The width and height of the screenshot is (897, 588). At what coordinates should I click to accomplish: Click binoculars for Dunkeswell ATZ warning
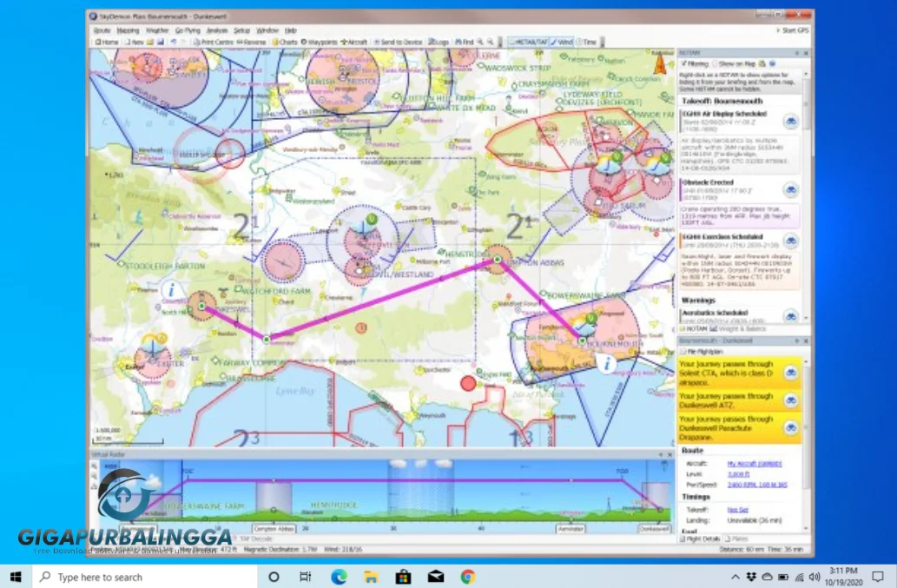click(790, 400)
